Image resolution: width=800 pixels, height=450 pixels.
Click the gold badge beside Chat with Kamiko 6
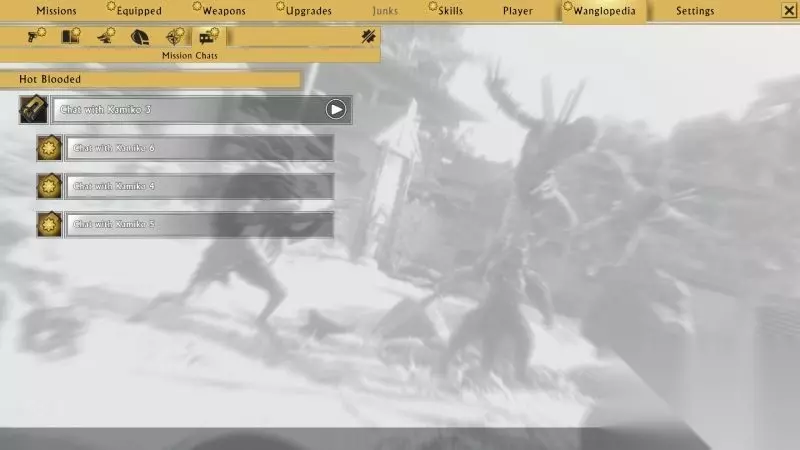point(49,148)
